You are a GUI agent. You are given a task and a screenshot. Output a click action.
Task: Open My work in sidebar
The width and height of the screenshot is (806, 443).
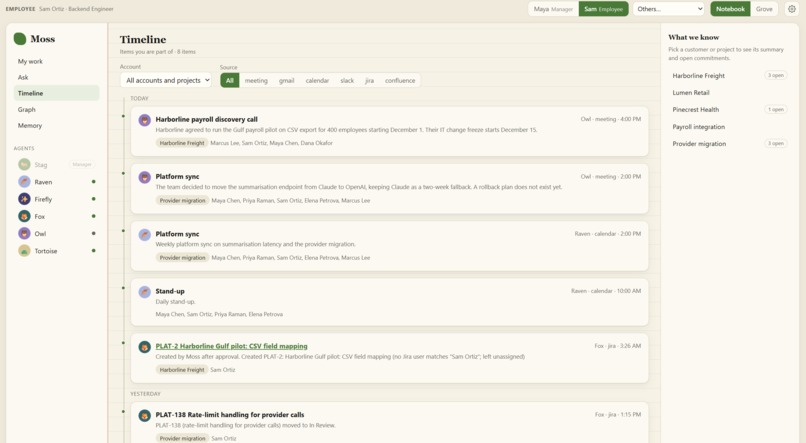[57, 61]
